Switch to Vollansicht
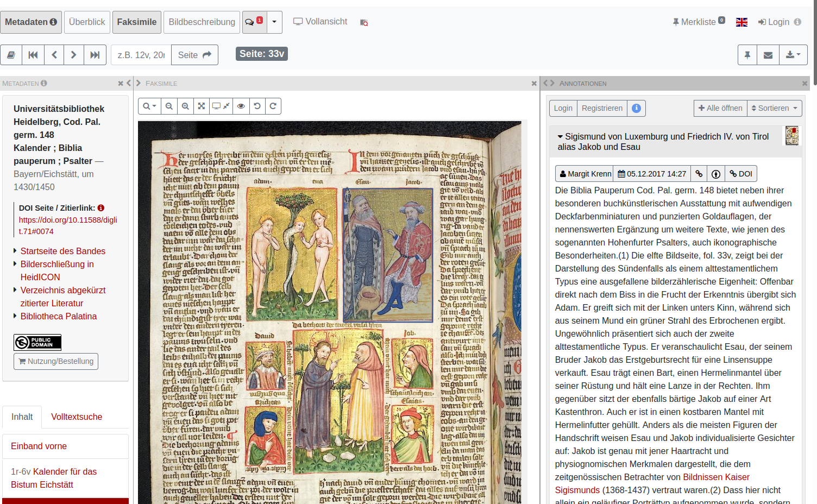817x504 pixels. point(320,22)
